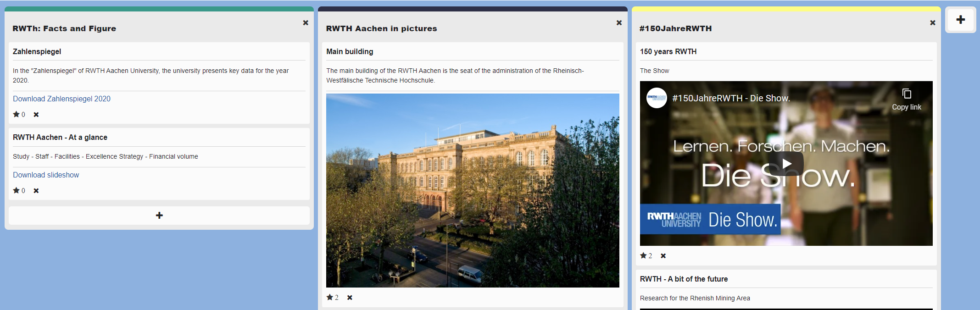Viewport: 980px width, 310px height.
Task: Click the Zahlenspiegel key data description text
Action: (x=151, y=75)
